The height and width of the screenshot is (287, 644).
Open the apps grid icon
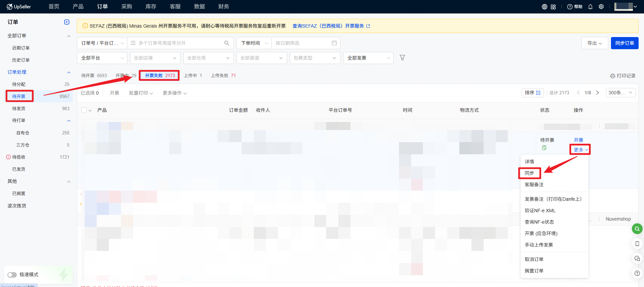(x=553, y=7)
